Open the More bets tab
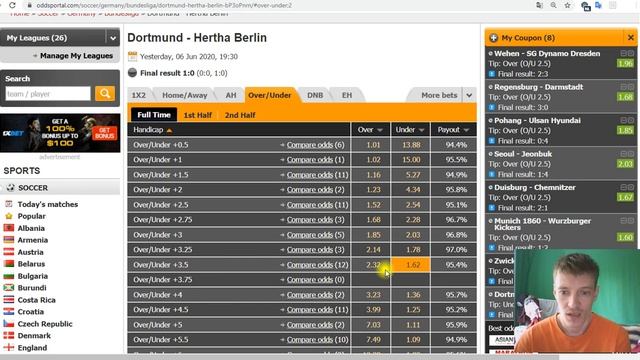Viewport: 640px width, 360px height. pos(439,95)
